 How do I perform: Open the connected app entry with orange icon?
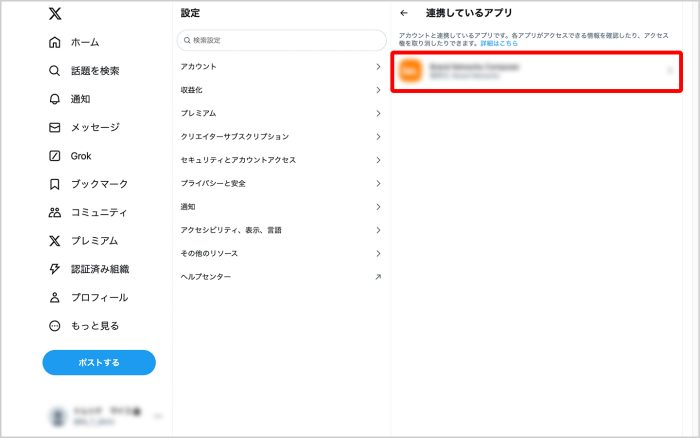coord(536,71)
